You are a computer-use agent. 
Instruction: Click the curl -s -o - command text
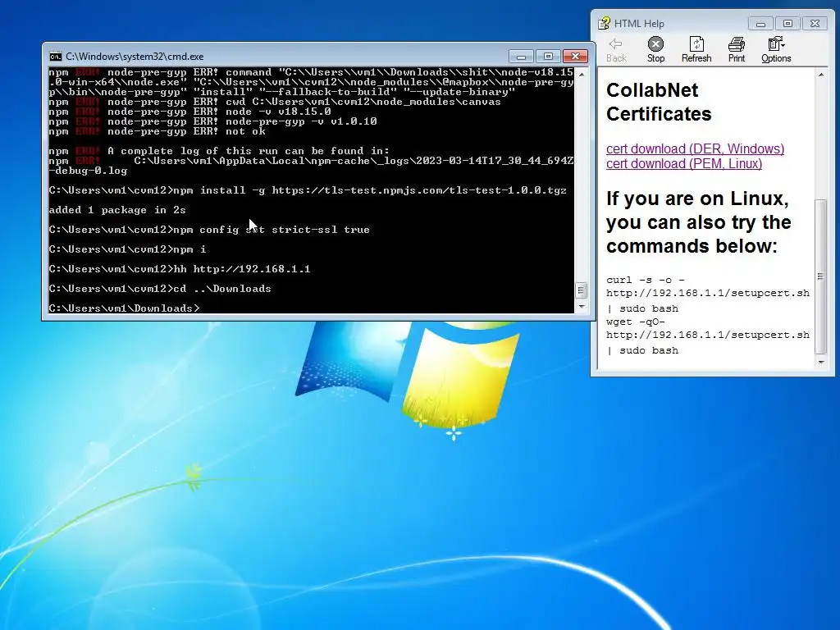coord(708,294)
